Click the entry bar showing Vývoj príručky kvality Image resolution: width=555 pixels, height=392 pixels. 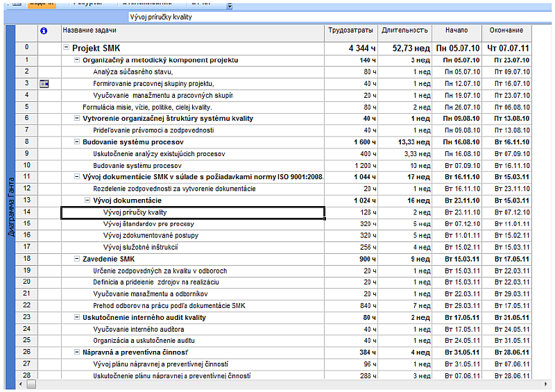coord(339,17)
